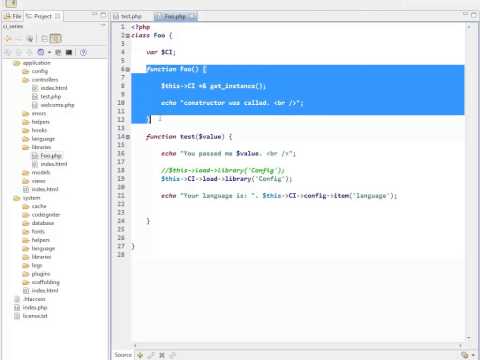Click the black square stop icon
This screenshot has height=360, width=480.
click(x=69, y=52)
